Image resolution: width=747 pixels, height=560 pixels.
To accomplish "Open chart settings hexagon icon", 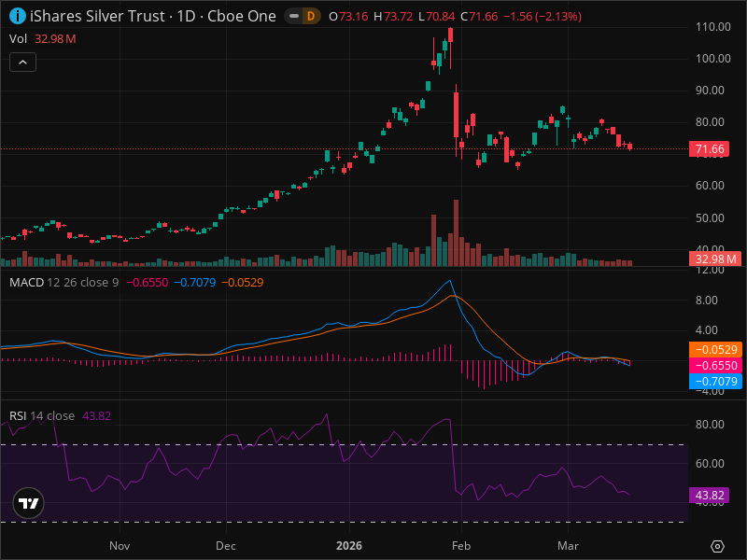I will tap(717, 546).
